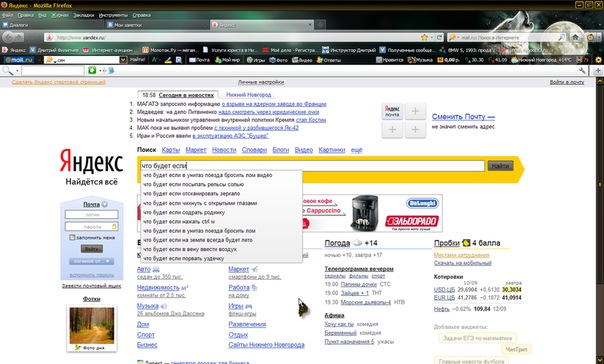The width and height of the screenshot is (604, 364).
Task: Click the Яндекс logo
Action: tap(91, 161)
